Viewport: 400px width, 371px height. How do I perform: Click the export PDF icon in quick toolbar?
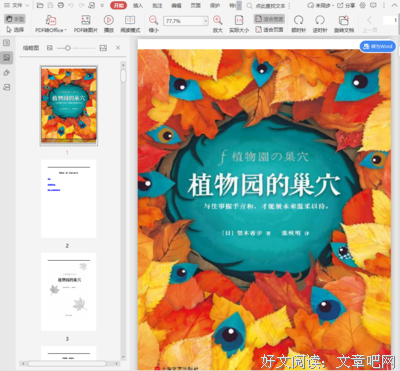pos(92,5)
